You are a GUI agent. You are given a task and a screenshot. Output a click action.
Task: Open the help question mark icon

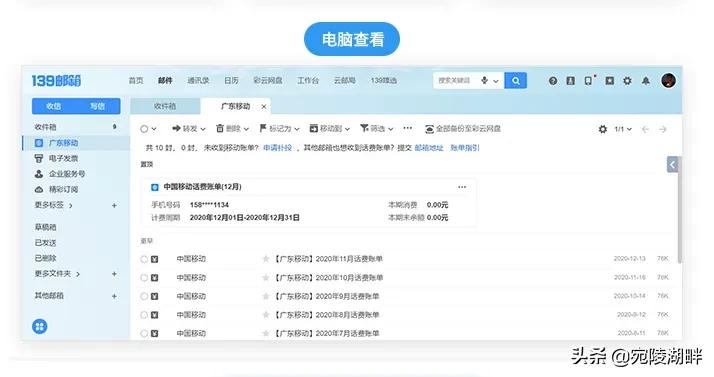(553, 81)
